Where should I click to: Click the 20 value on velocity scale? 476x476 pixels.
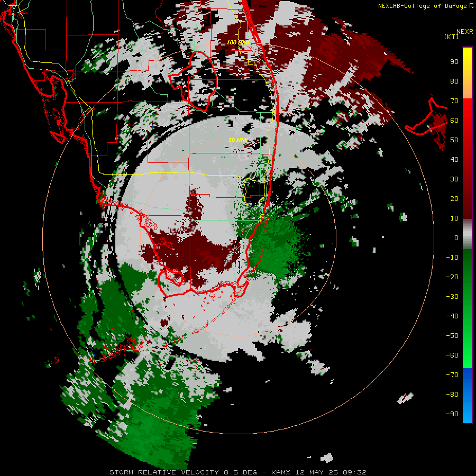(x=454, y=199)
